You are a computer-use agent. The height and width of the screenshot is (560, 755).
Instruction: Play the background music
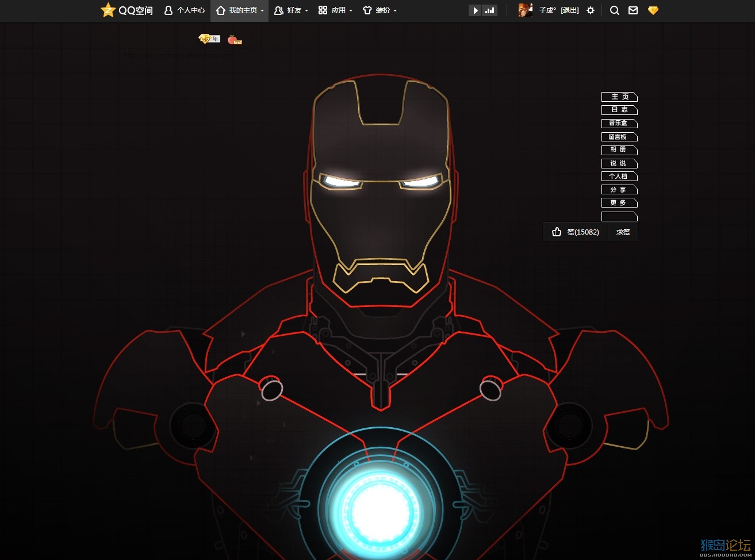475,10
